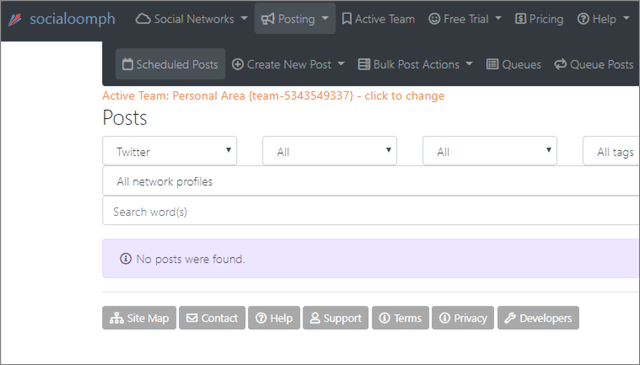Click the socialoomph rocket logo icon
Image resolution: width=640 pixels, height=365 pixels.
(x=15, y=19)
